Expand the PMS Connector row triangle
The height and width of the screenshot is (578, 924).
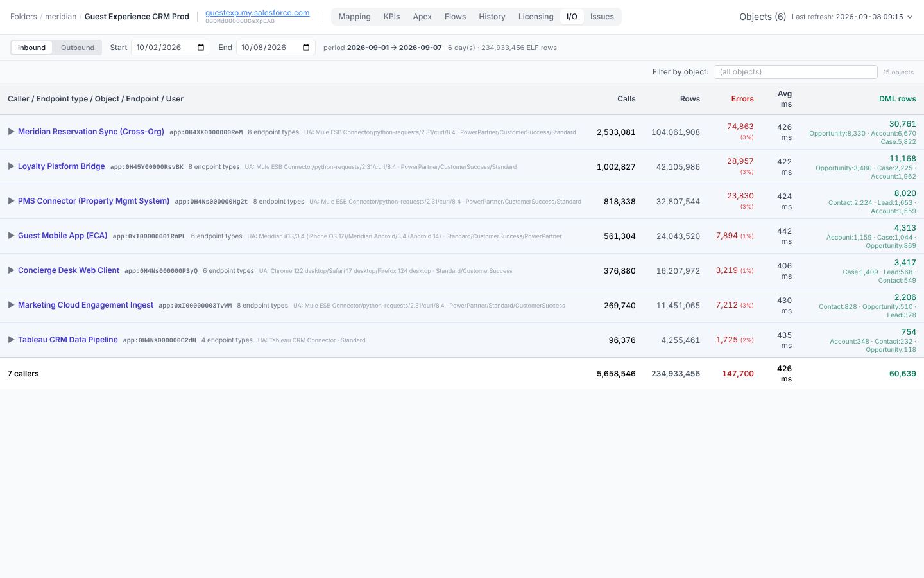point(11,201)
